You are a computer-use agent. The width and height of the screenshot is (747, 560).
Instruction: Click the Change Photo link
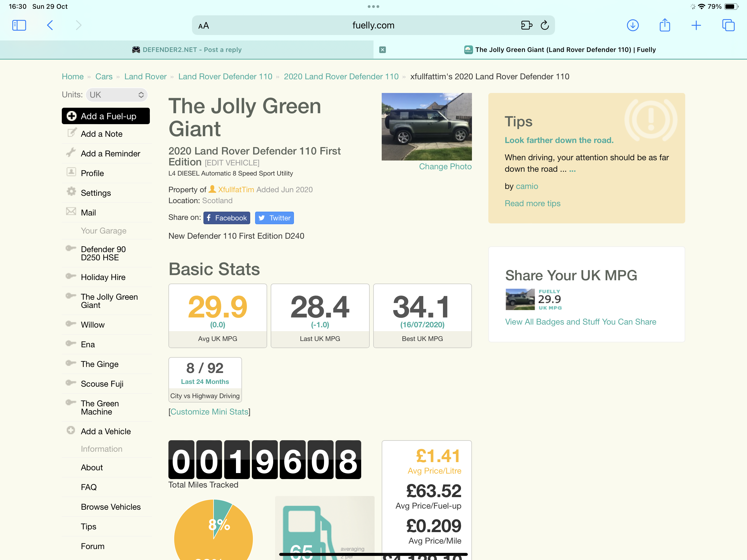pyautogui.click(x=445, y=167)
